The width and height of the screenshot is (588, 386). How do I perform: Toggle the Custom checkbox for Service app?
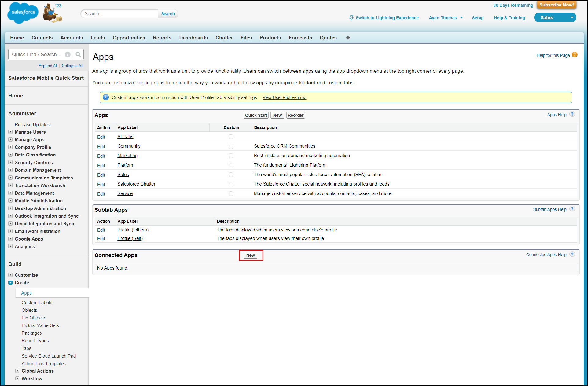pos(231,193)
